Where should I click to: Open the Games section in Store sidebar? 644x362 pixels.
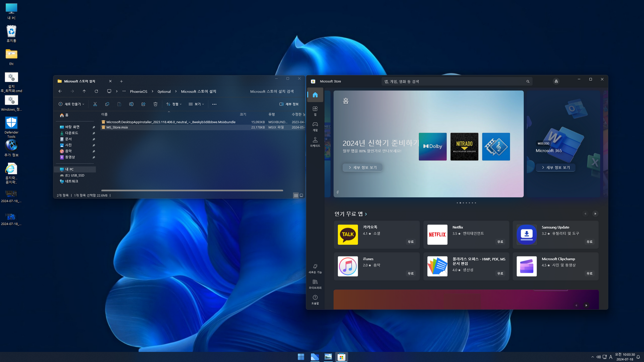(x=315, y=126)
